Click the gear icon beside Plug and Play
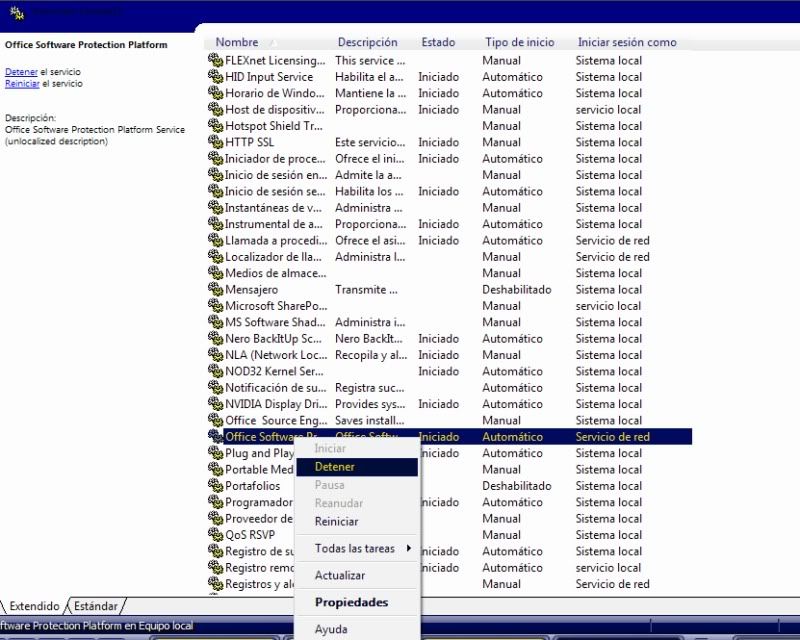 pyautogui.click(x=215, y=452)
